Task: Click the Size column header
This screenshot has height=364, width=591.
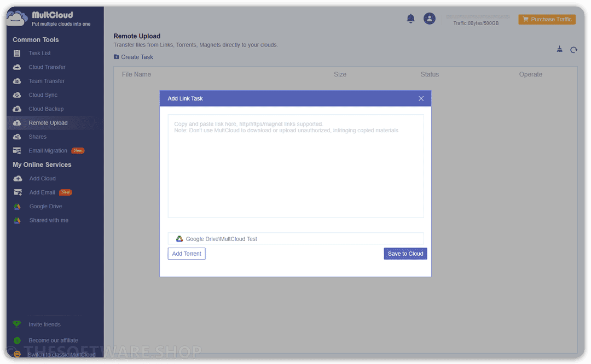Action: [x=340, y=74]
